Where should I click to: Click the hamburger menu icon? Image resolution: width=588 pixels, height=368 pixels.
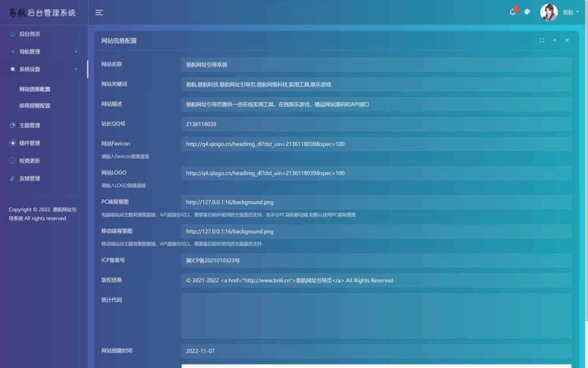click(99, 12)
